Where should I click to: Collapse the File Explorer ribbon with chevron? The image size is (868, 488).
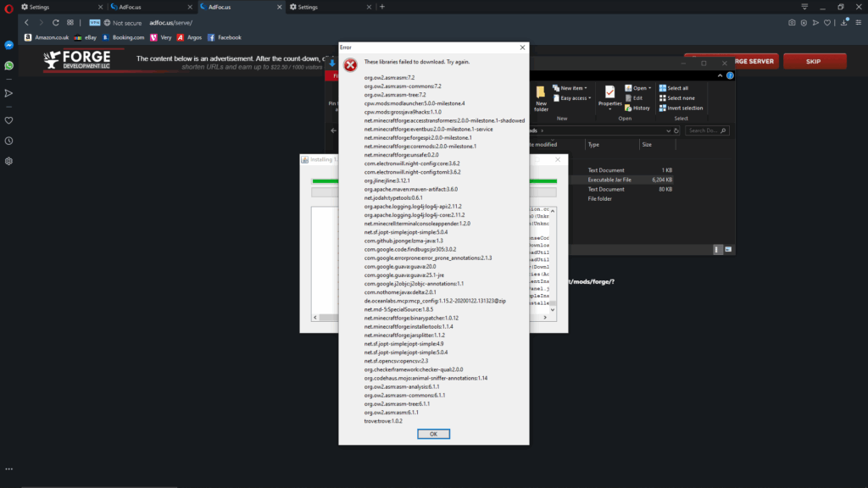coord(720,75)
